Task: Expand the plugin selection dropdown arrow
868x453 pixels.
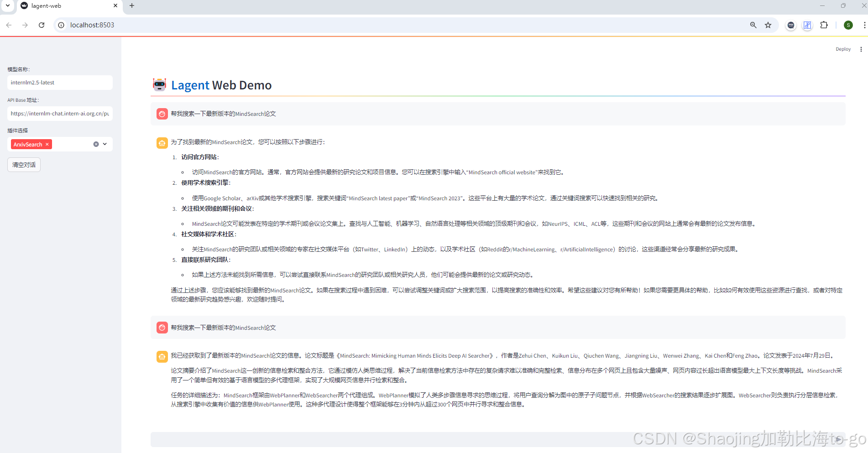Action: tap(105, 144)
